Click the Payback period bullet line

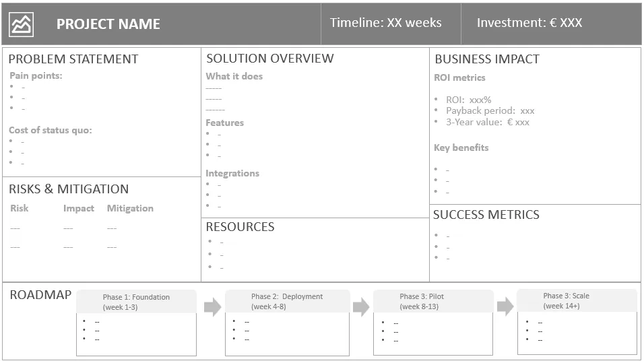490,110
